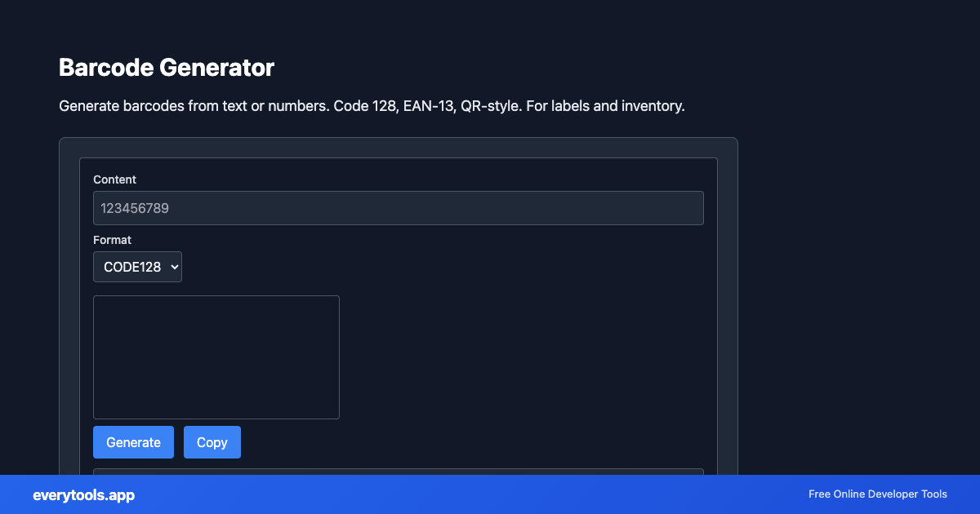Click the Generate button to create a barcode
Screen dimensions: 980x514
(133, 441)
